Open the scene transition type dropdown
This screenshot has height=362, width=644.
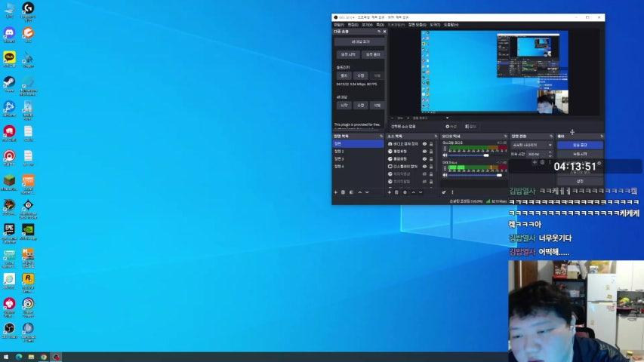(532, 145)
